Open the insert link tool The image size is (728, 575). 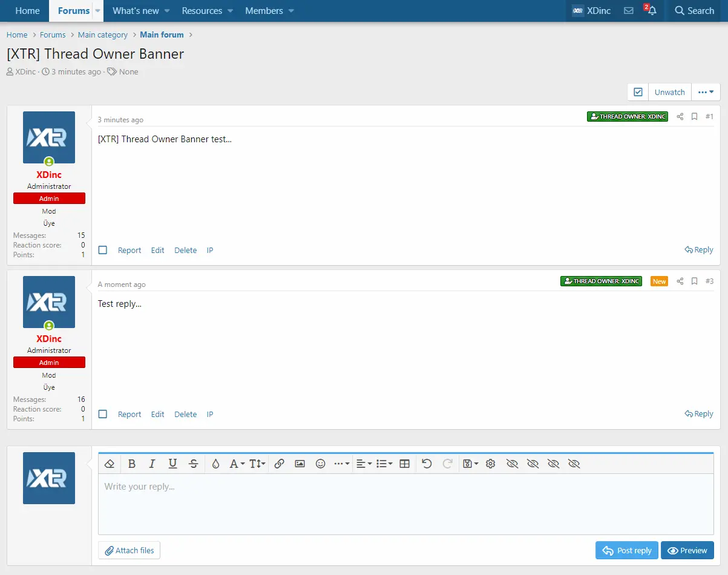[279, 464]
